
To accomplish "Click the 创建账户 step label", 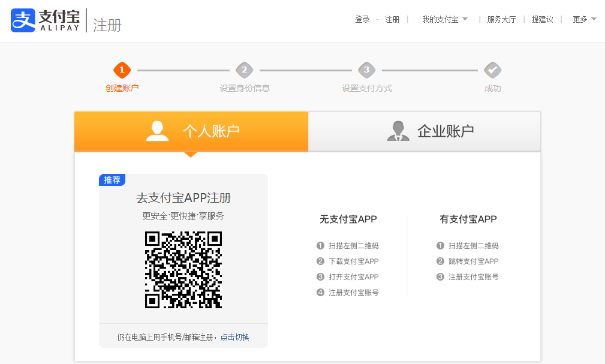I will (x=122, y=88).
